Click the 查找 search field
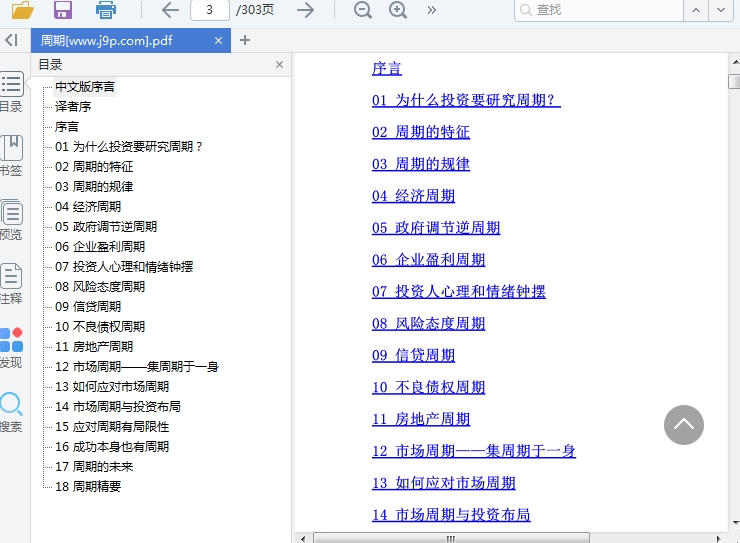Viewport: 740px width, 543px height. point(598,10)
